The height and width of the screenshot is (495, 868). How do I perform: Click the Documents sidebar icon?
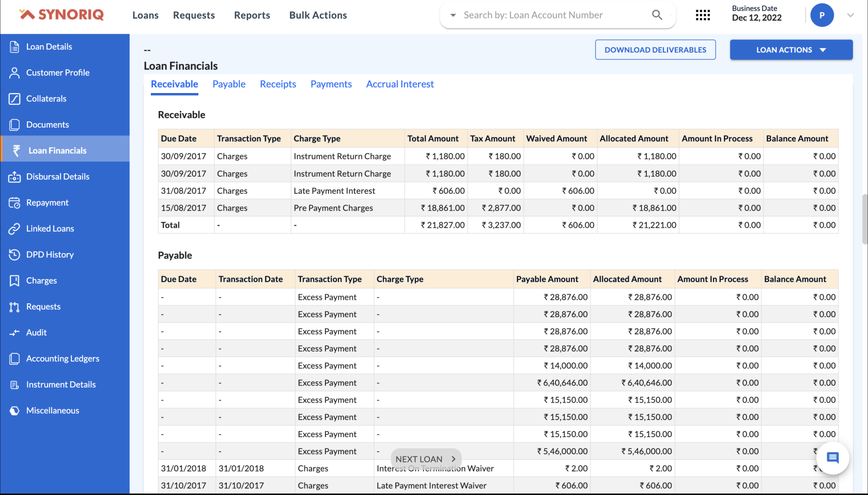(14, 125)
